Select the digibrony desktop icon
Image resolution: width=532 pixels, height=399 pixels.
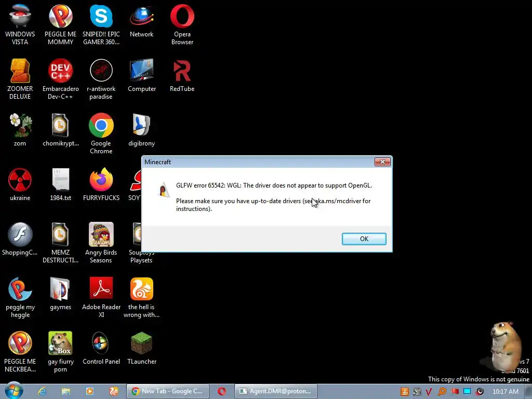tap(141, 130)
